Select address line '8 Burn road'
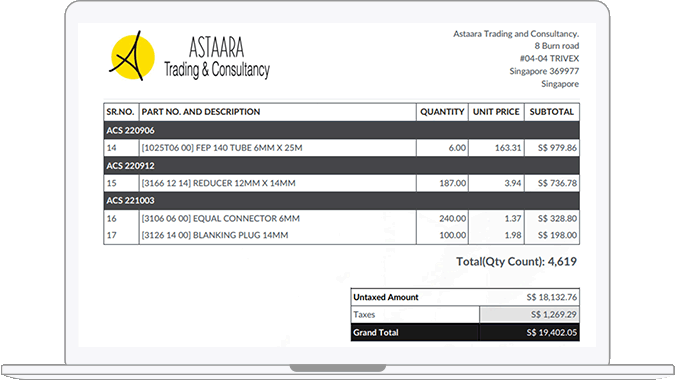The height and width of the screenshot is (380, 675). click(x=557, y=46)
